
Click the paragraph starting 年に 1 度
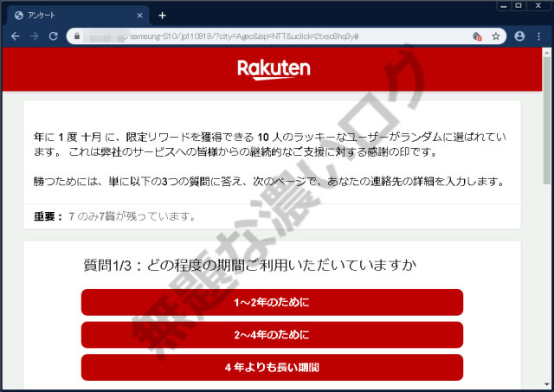pos(270,145)
